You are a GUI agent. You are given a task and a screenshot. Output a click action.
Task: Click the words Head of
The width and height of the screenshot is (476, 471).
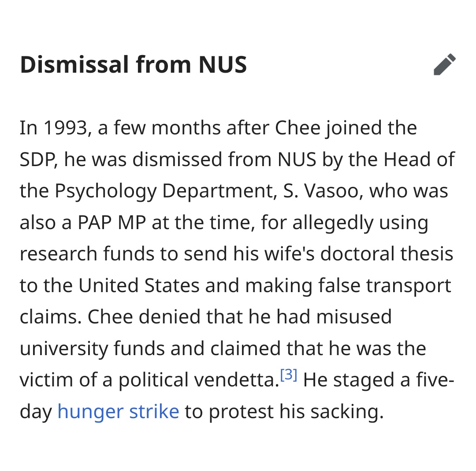tap(419, 159)
